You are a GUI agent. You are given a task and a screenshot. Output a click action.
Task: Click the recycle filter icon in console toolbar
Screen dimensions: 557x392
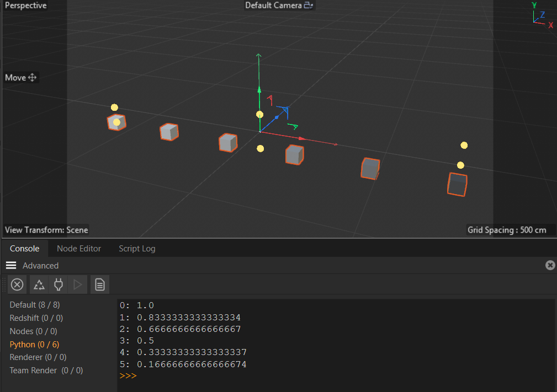(38, 284)
